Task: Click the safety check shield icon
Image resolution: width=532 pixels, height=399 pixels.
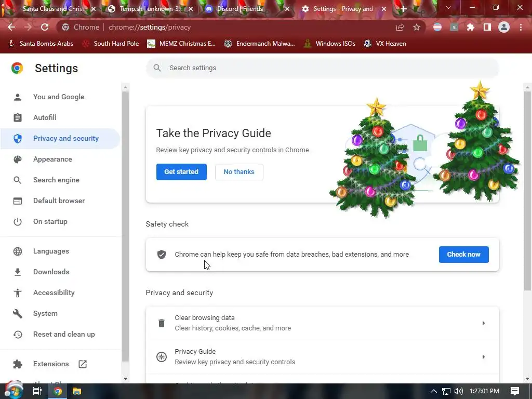Action: 162,254
